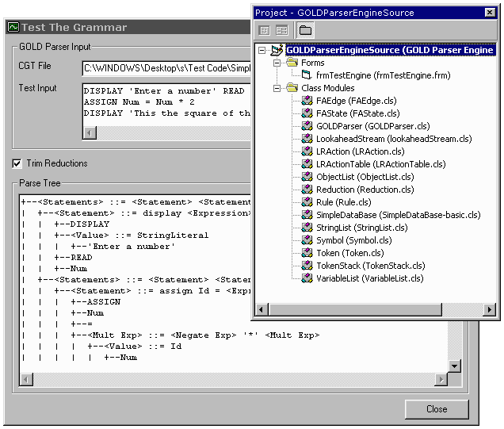Screen dimensions: 504x429
Task: Click the GOLDParserEngineSource project icon
Action: (277, 50)
